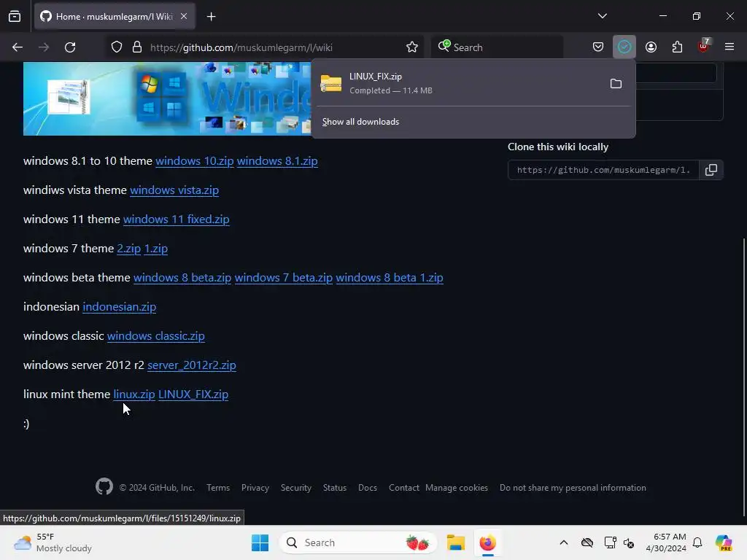The width and height of the screenshot is (747, 560).
Task: Click Do not share my personal information
Action: (573, 488)
